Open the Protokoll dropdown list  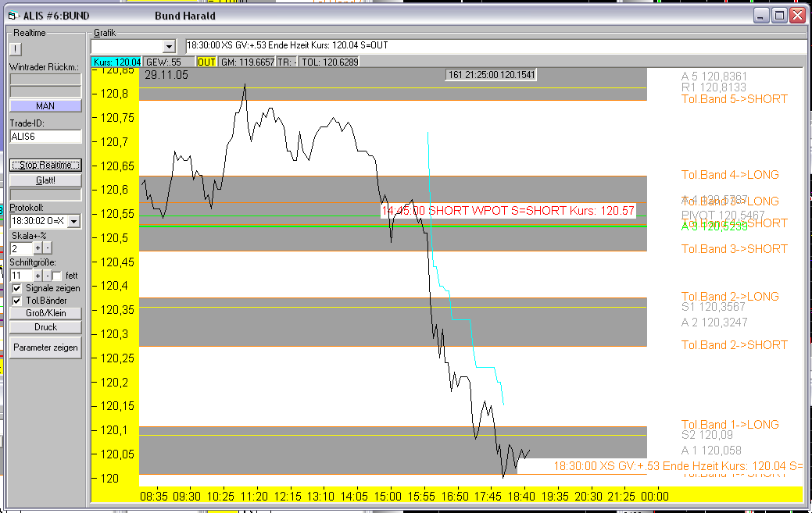pos(74,221)
